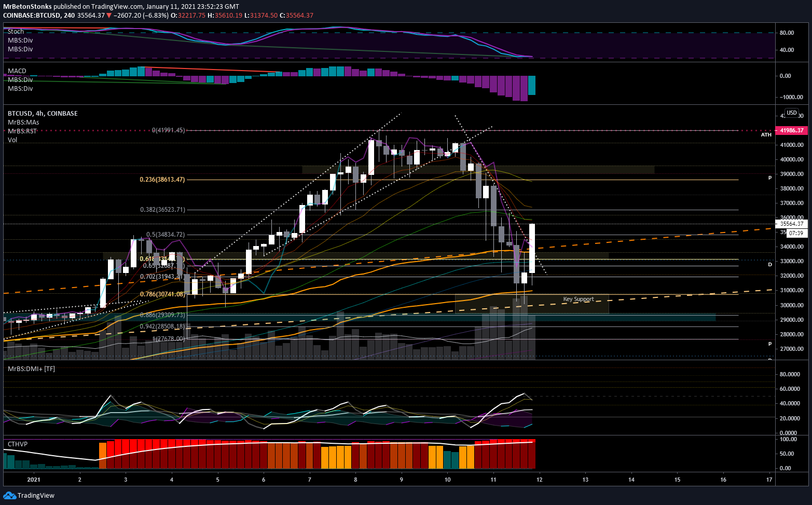Click the 07:39 candle countdown
The image size is (812, 505).
[x=796, y=233]
